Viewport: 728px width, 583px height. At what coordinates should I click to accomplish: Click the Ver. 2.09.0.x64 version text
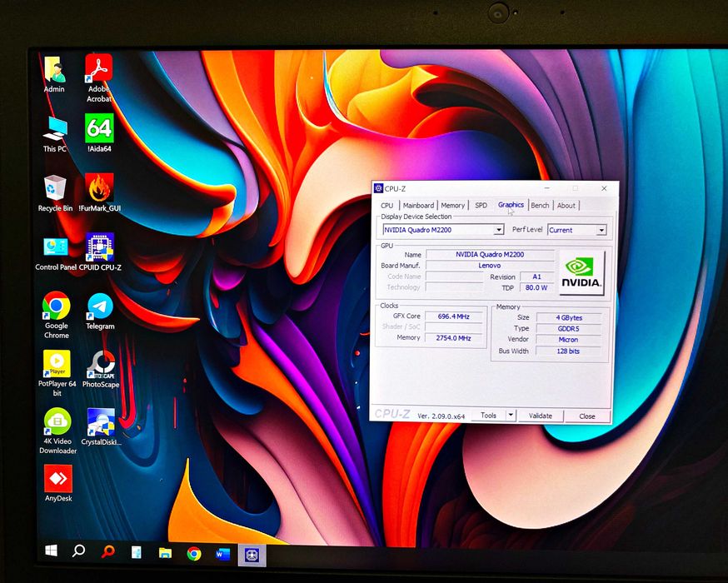pos(441,416)
